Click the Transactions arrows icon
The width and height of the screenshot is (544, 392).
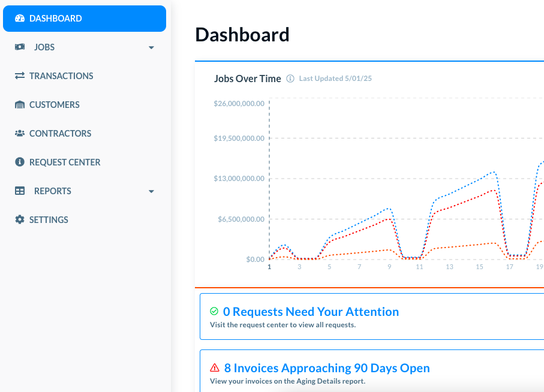click(x=20, y=76)
